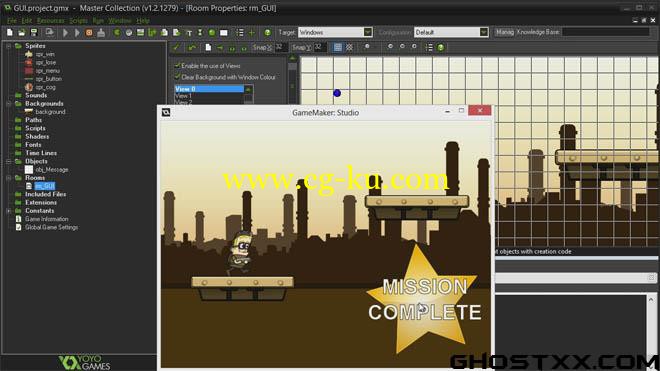This screenshot has width=660, height=371.
Task: Open the File menu
Action: click(11, 21)
